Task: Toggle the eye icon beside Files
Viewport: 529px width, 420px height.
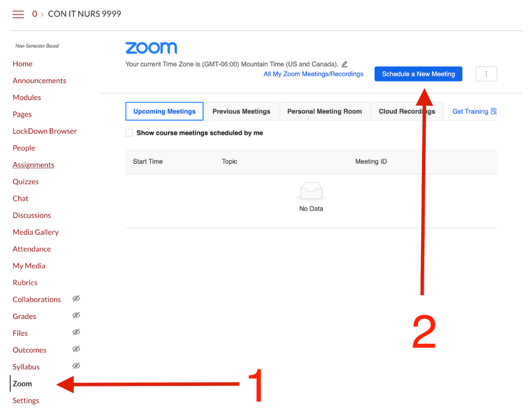Action: [76, 333]
